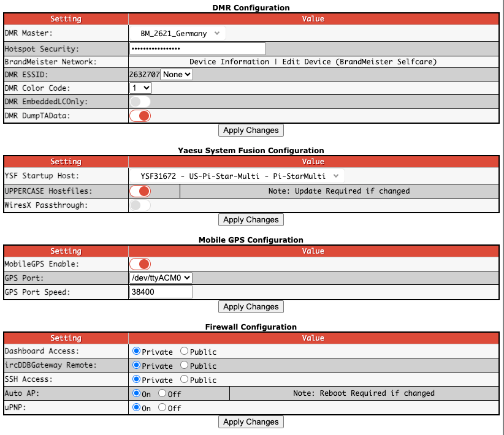The height and width of the screenshot is (435, 504).
Task: Click the GPS Port Speed field
Action: (x=161, y=292)
